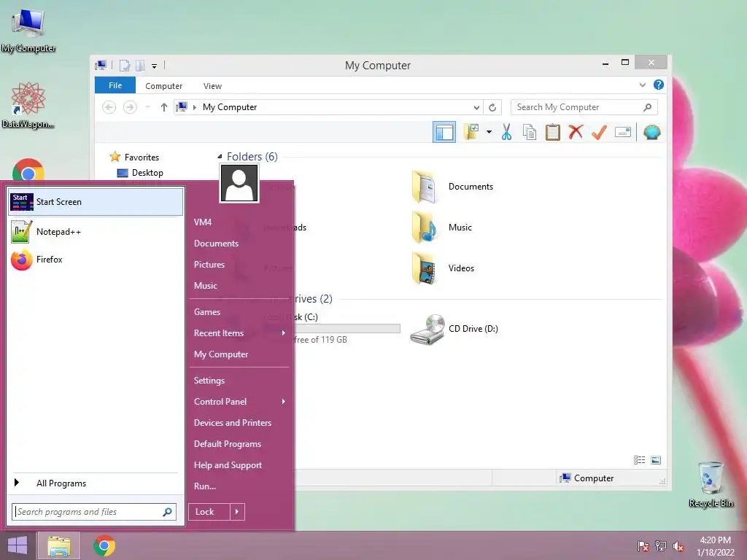This screenshot has height=560, width=747.
Task: Click the Chrome taskbar icon
Action: pyautogui.click(x=104, y=545)
